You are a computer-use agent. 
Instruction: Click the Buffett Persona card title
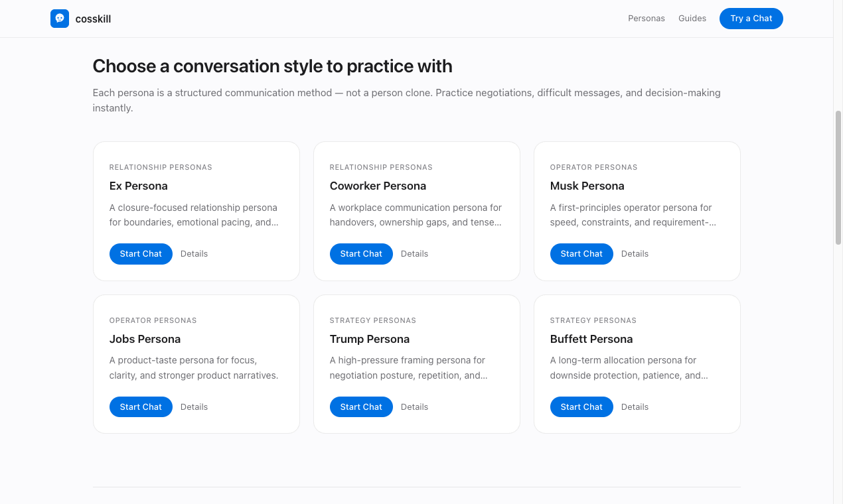591,340
